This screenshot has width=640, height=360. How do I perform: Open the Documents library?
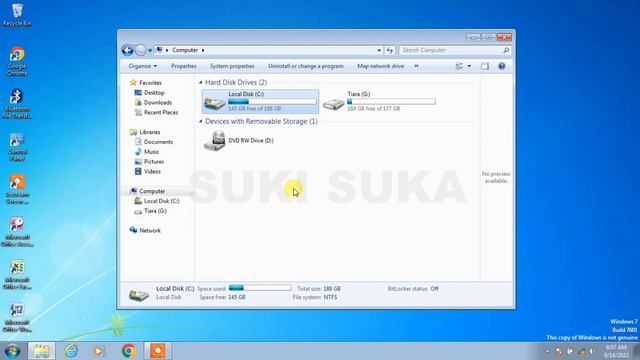(158, 142)
